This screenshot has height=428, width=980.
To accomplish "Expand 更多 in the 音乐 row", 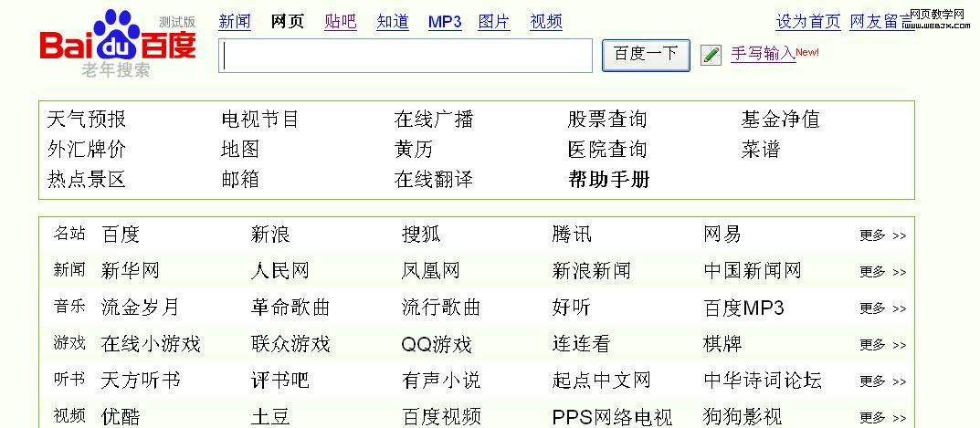I will coord(881,308).
